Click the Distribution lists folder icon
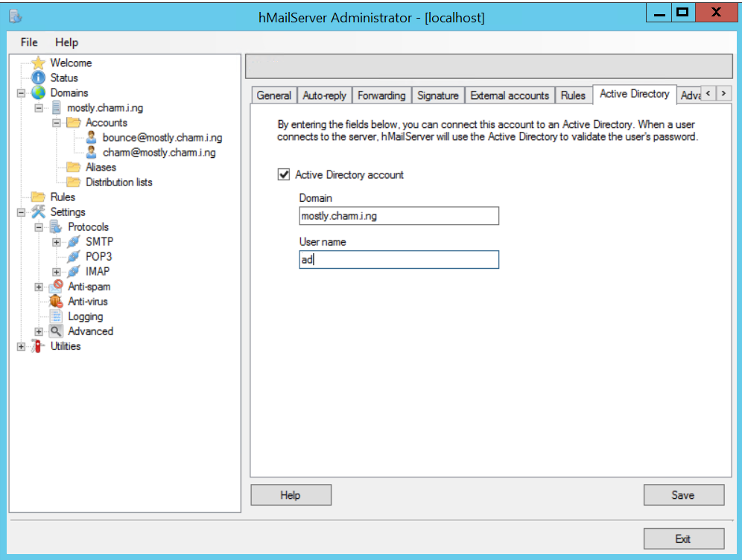The height and width of the screenshot is (560, 742). pos(73,182)
